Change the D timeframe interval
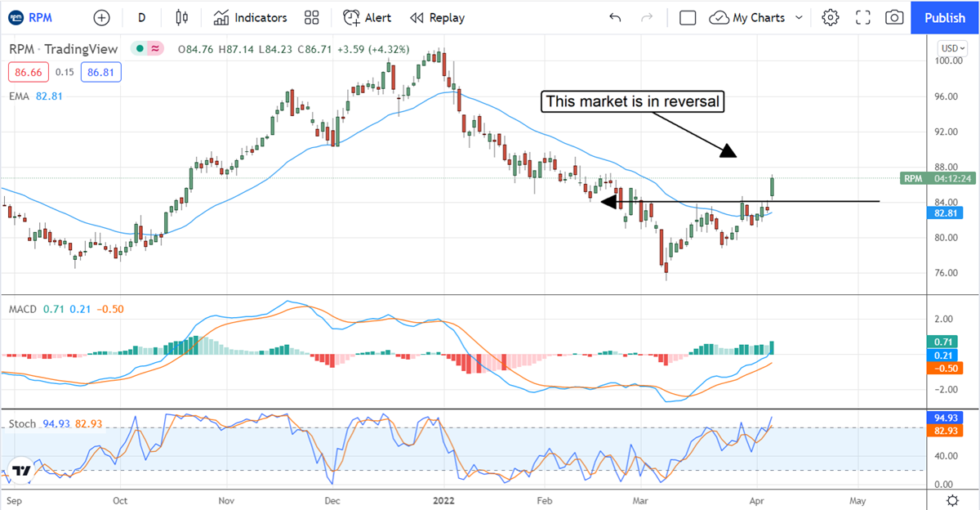 142,17
